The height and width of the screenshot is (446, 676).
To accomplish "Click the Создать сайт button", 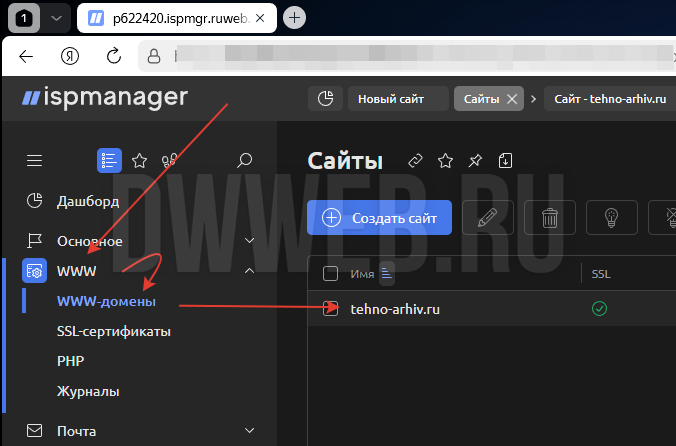I will coord(379,218).
